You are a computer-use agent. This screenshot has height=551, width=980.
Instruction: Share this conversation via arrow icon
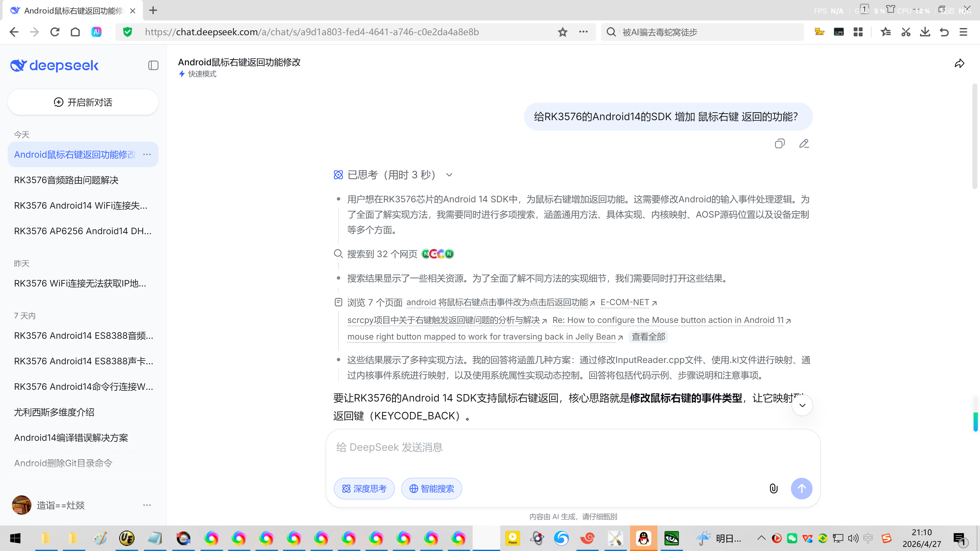click(x=959, y=64)
